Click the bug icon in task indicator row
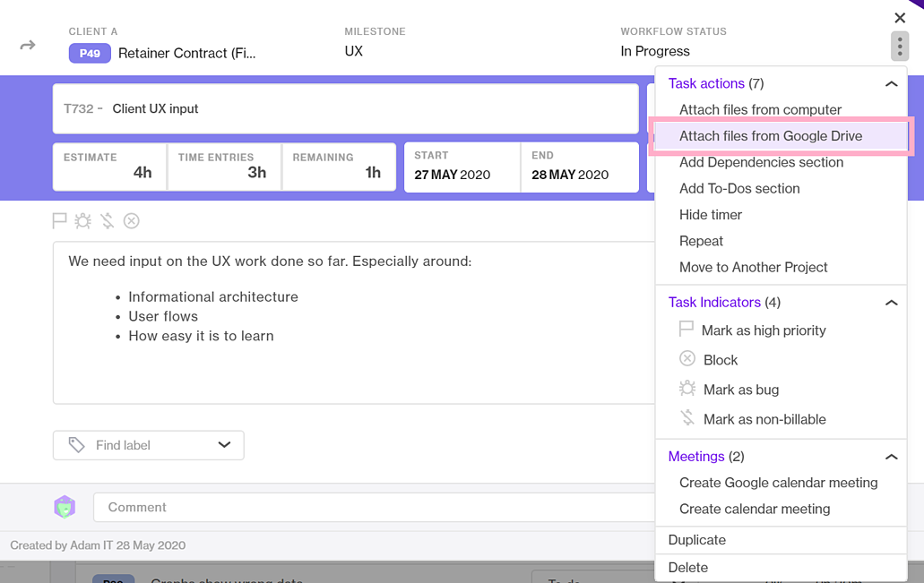The width and height of the screenshot is (924, 583). point(83,221)
